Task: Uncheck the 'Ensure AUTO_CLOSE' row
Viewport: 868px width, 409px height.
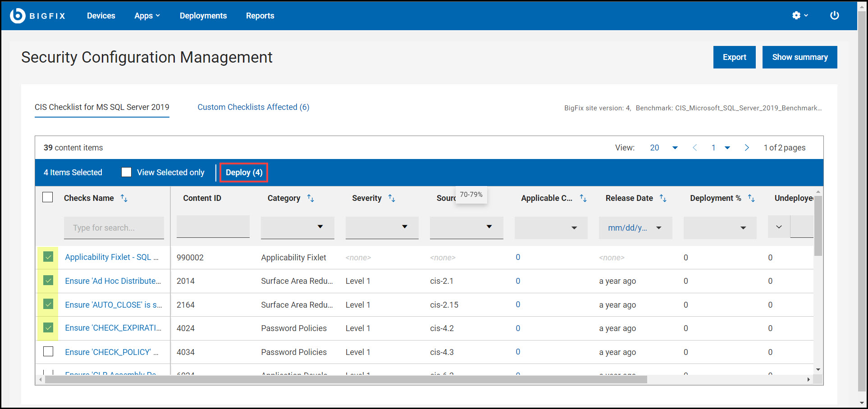Action: 48,304
